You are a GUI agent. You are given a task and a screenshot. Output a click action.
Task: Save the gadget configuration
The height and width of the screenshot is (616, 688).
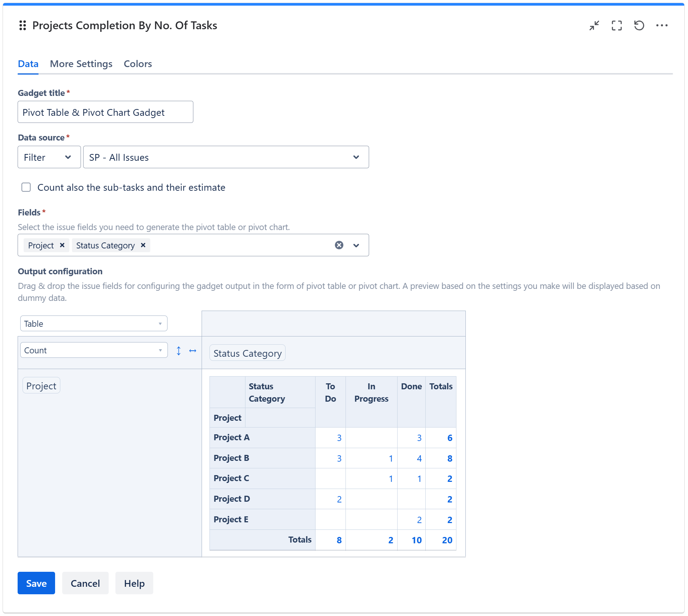click(36, 583)
